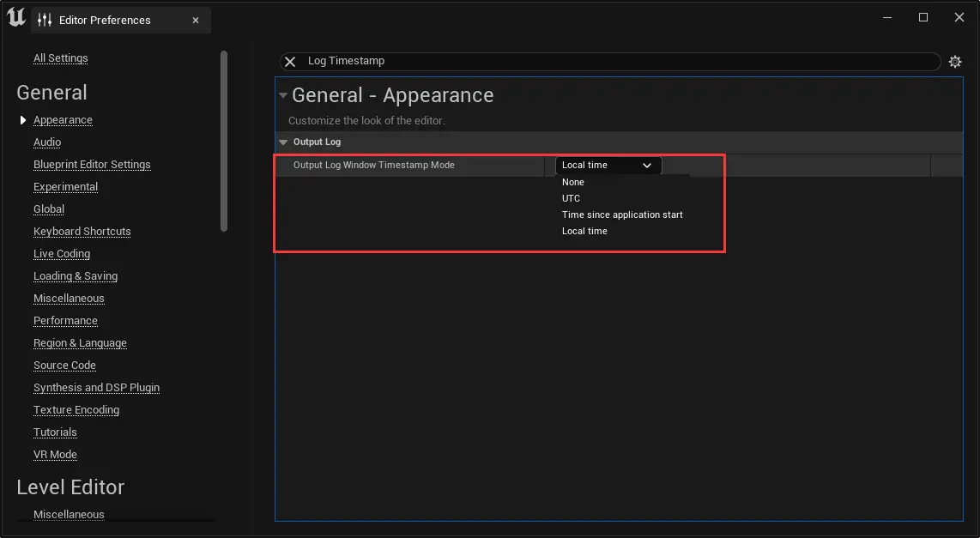Open the VR Mode settings section

pyautogui.click(x=55, y=455)
